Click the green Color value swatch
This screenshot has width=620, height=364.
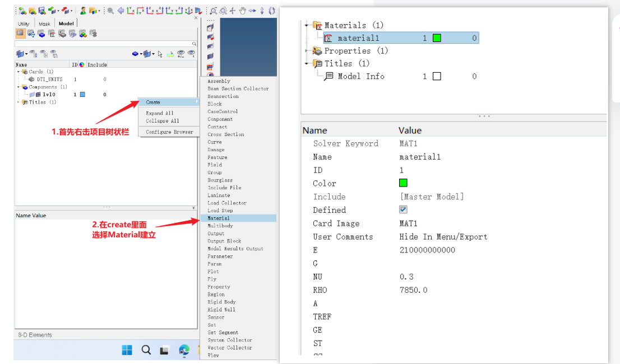pos(403,183)
